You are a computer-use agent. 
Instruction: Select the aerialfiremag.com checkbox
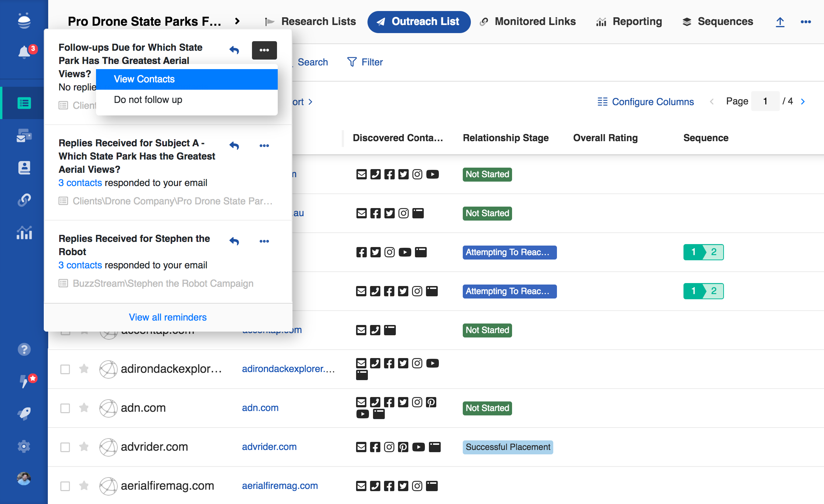(x=65, y=486)
